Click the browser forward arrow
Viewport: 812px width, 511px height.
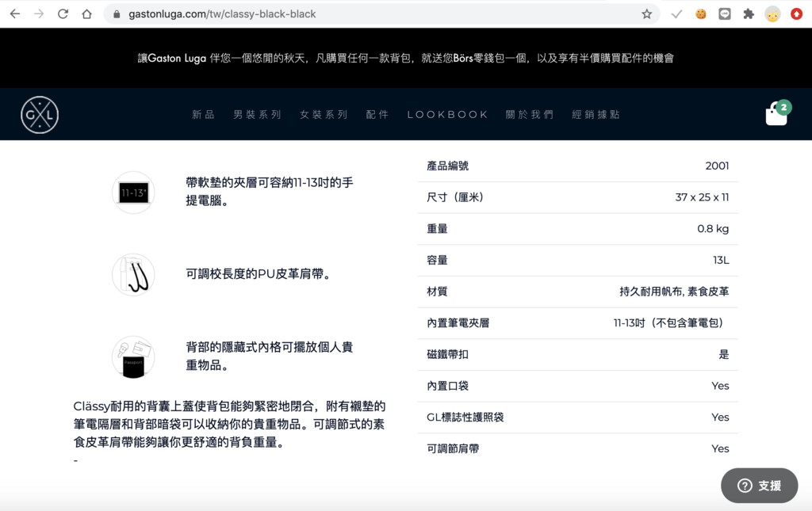(39, 14)
